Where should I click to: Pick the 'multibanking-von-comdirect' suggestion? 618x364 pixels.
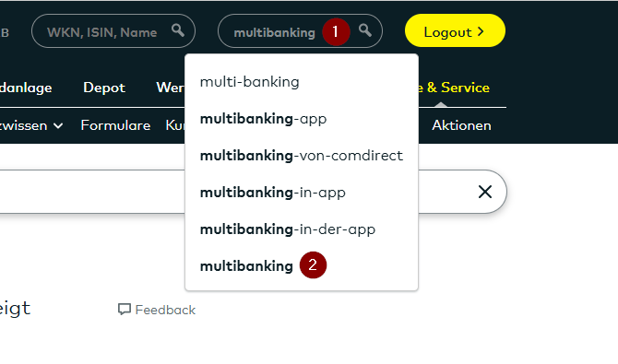point(302,156)
